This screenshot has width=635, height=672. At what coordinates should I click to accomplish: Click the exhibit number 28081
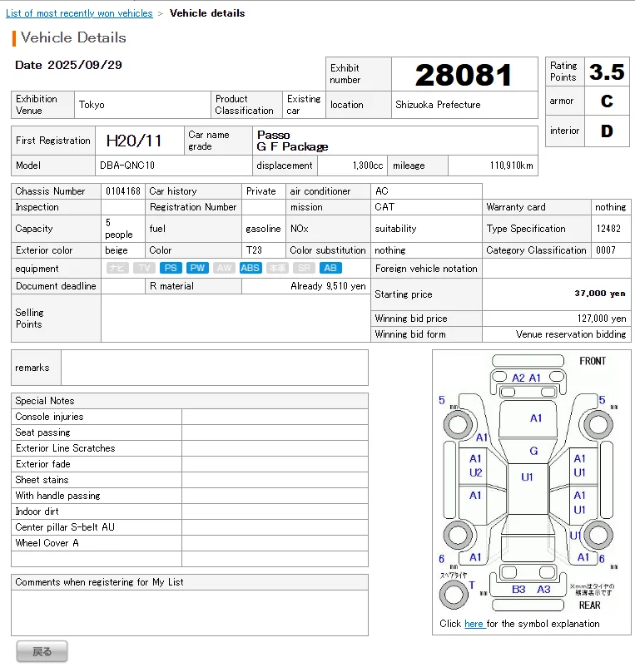464,75
